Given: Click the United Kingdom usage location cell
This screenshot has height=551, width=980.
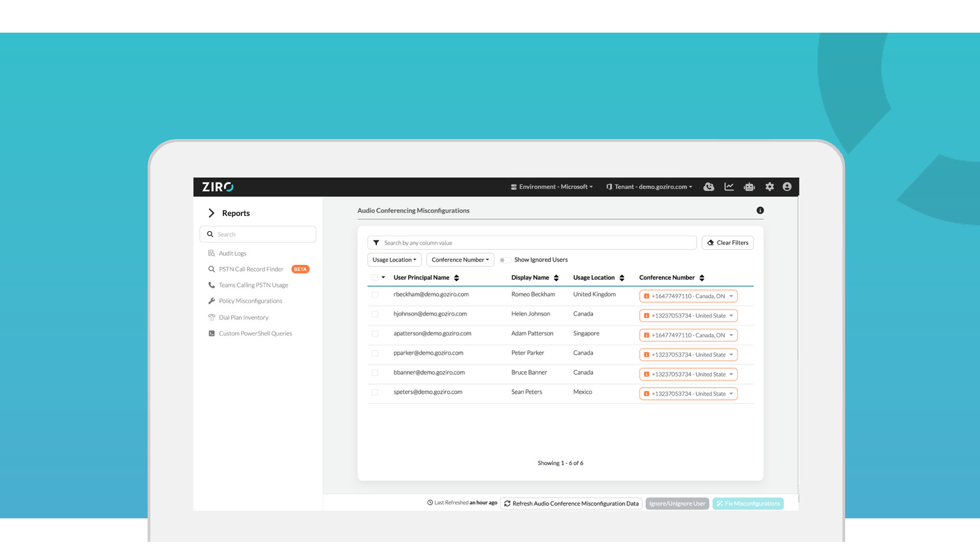Looking at the screenshot, I should [594, 294].
